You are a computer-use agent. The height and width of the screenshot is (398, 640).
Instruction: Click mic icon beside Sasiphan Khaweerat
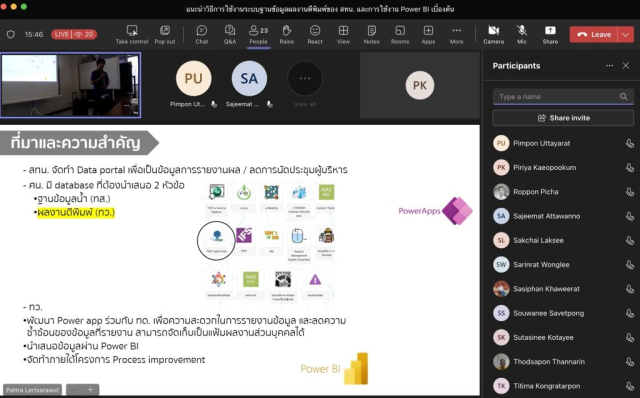click(630, 289)
